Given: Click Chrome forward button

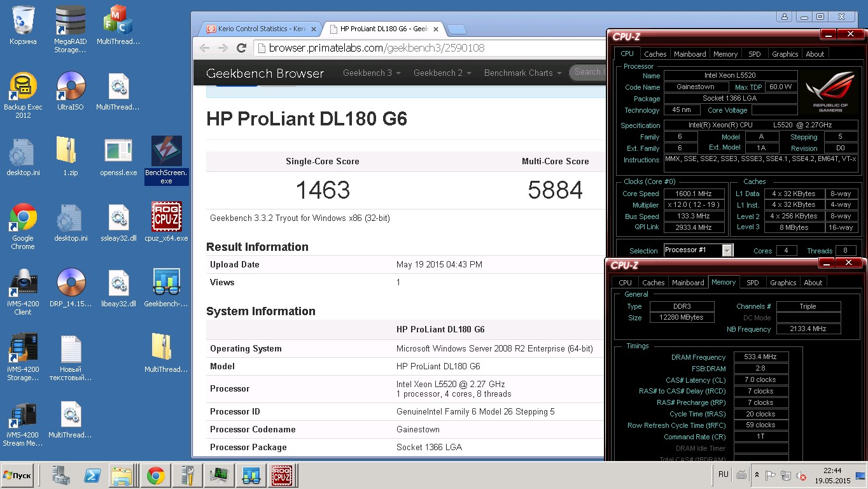Looking at the screenshot, I should point(223,48).
